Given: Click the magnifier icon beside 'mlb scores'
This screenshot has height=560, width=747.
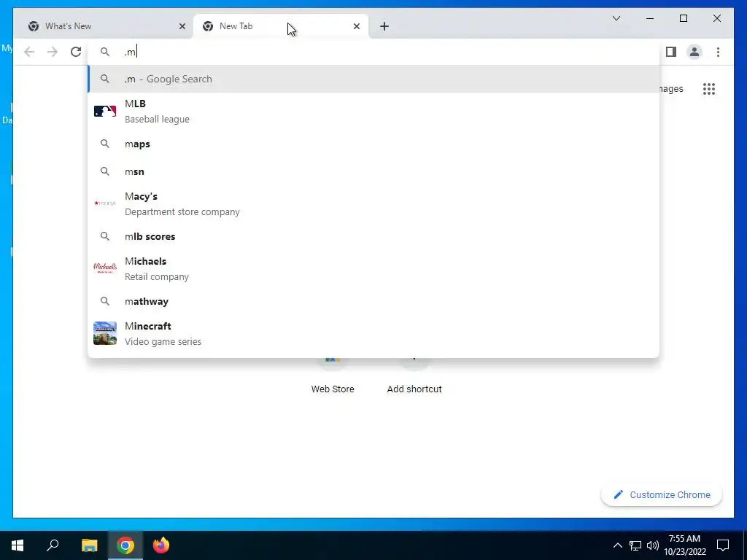Looking at the screenshot, I should pos(105,236).
